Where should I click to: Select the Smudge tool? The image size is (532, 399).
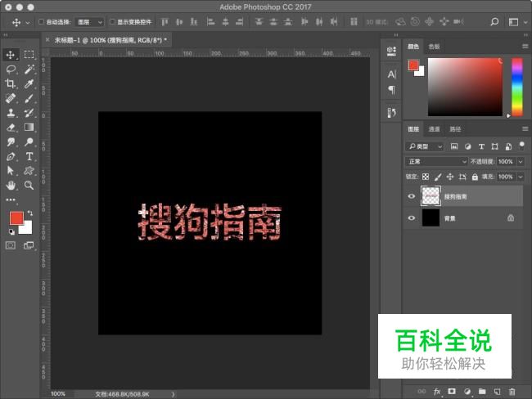pyautogui.click(x=11, y=141)
